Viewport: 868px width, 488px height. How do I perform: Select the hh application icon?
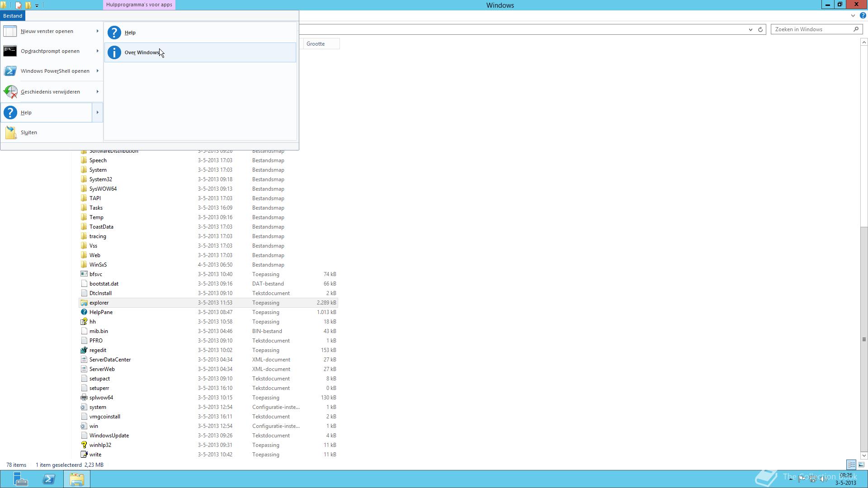(x=84, y=322)
